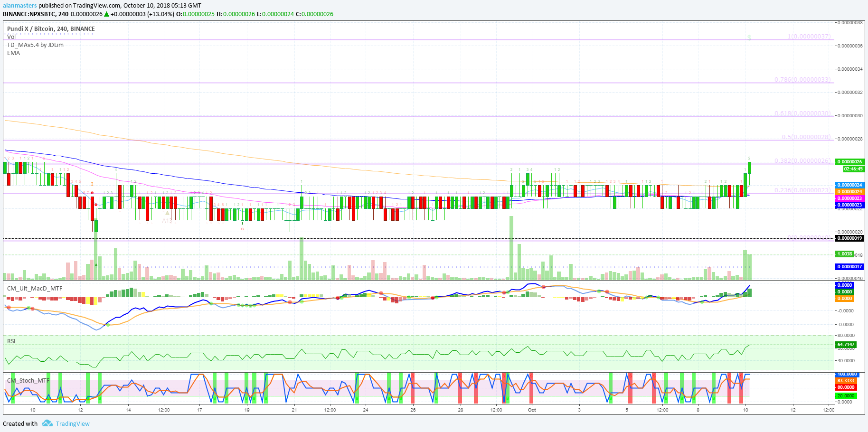Select the blue 0.00000017 axis label
Viewport: 868px width, 432px height.
849,267
